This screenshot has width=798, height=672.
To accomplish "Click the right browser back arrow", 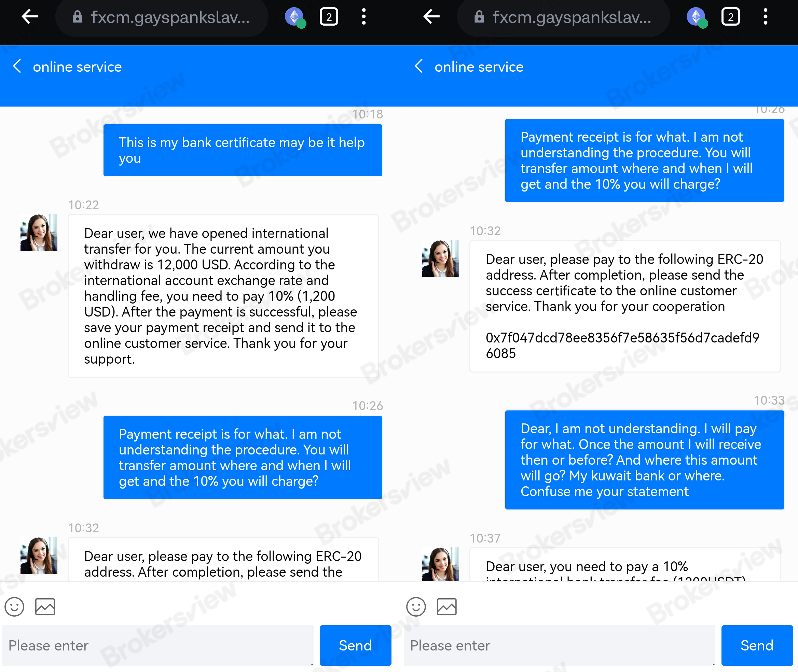I will (431, 17).
